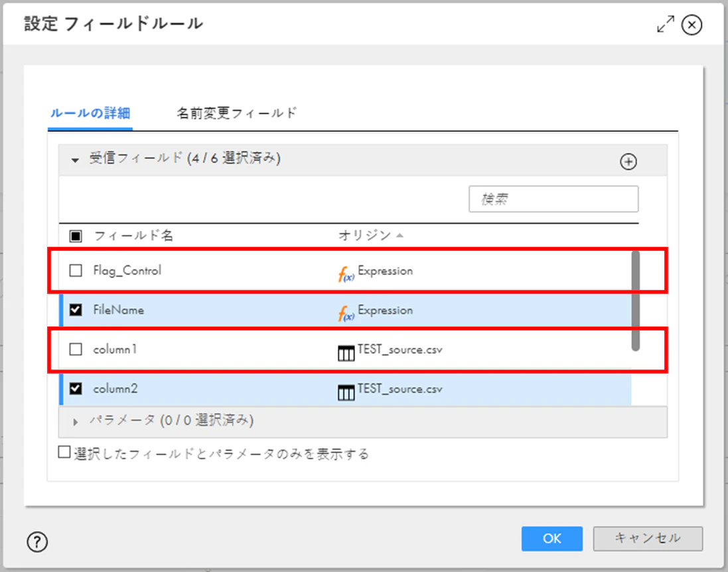This screenshot has width=728, height=572.
Task: Click the 検索 search field
Action: [x=553, y=199]
